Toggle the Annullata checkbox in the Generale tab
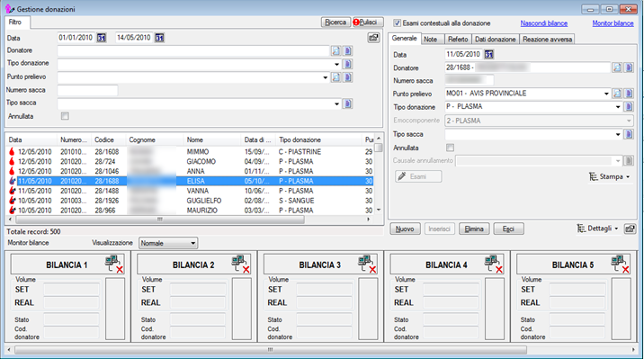The height and width of the screenshot is (359, 644). 450,148
